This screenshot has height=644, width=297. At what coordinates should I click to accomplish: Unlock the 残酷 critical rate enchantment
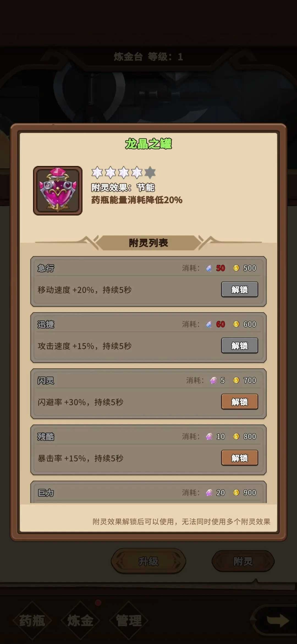tap(240, 458)
